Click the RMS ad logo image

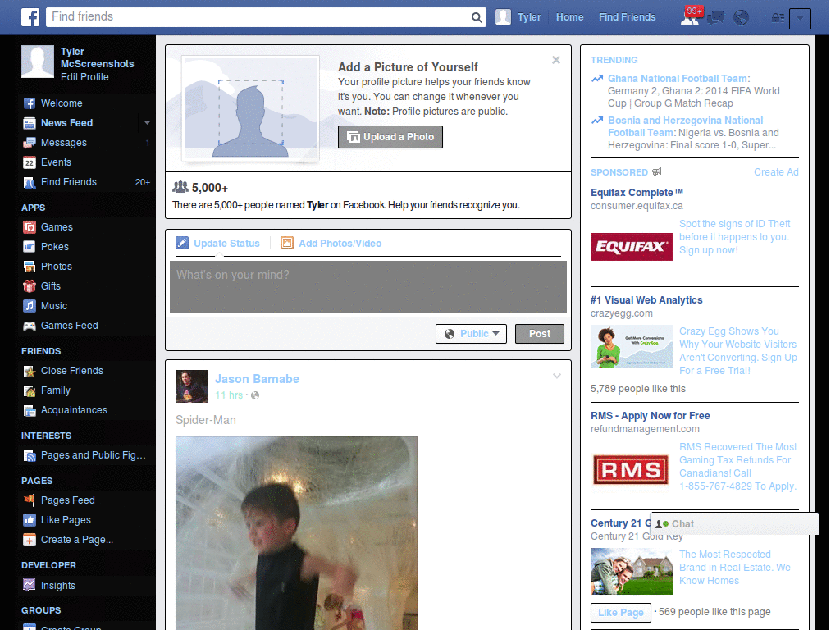pyautogui.click(x=631, y=470)
